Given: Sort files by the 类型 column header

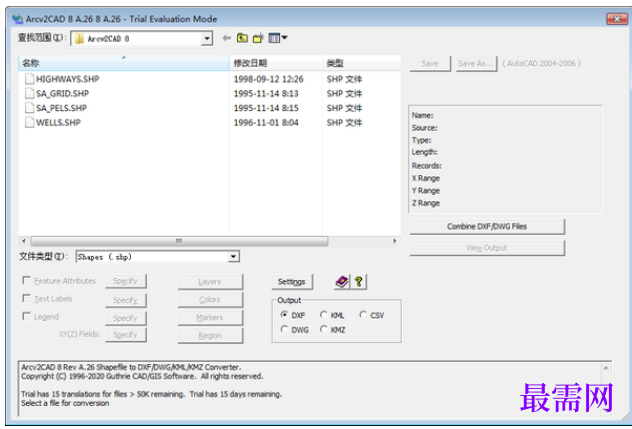Looking at the screenshot, I should pyautogui.click(x=362, y=63).
